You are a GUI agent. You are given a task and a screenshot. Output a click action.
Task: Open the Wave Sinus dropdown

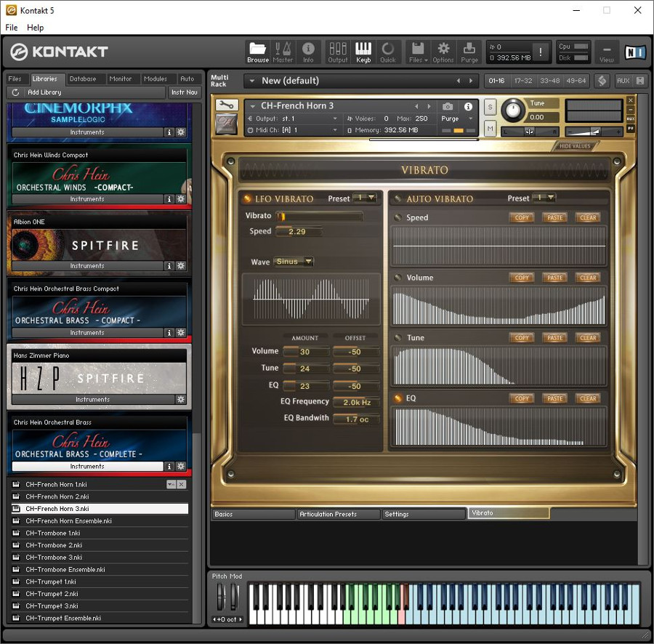pos(294,262)
